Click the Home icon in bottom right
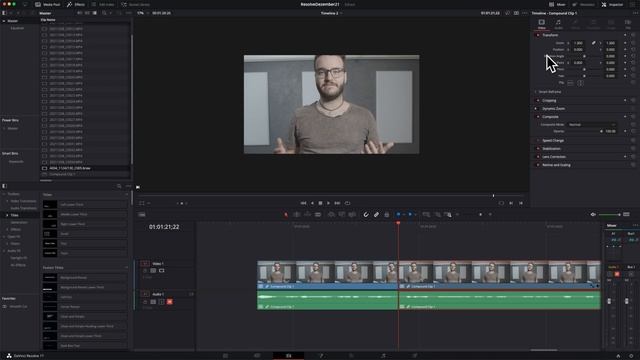 coord(618,356)
